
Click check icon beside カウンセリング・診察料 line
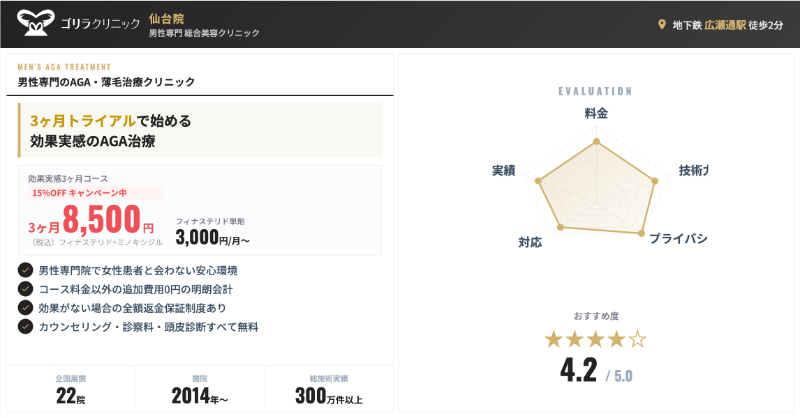point(26,326)
